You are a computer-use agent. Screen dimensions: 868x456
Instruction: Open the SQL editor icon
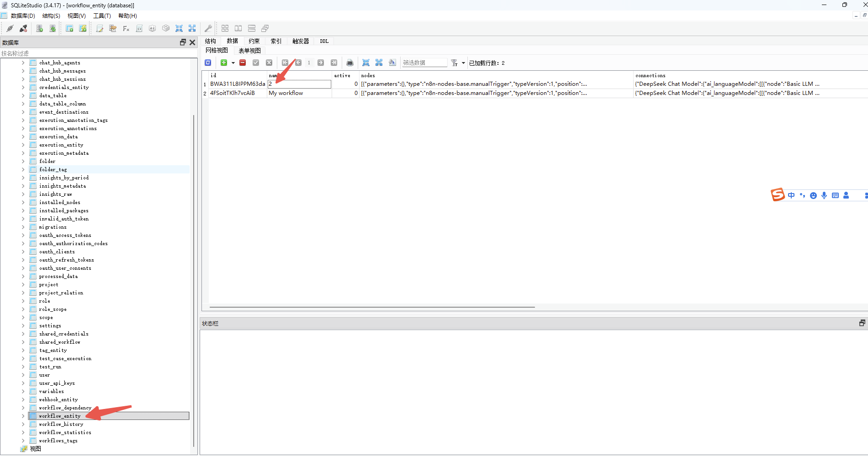(x=100, y=28)
